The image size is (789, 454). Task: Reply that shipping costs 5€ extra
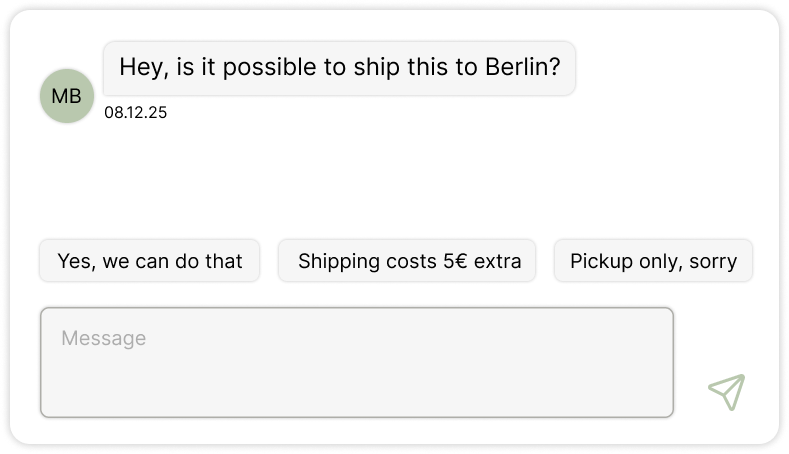(408, 261)
